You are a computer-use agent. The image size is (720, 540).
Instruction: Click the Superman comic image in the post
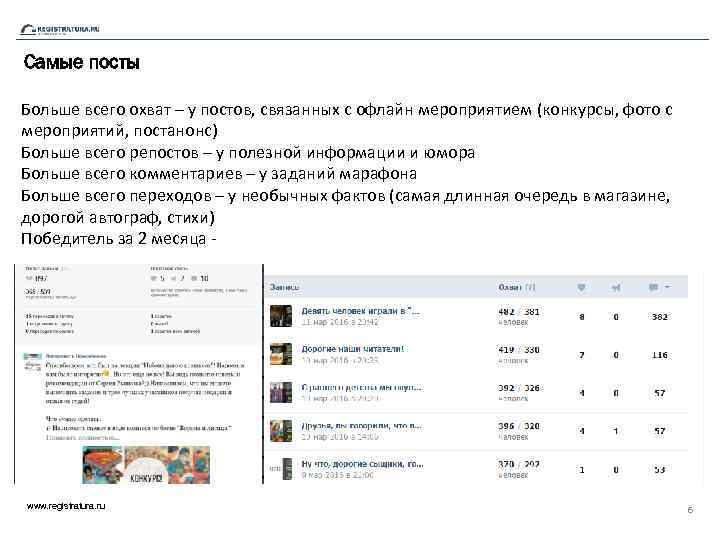tap(103, 465)
